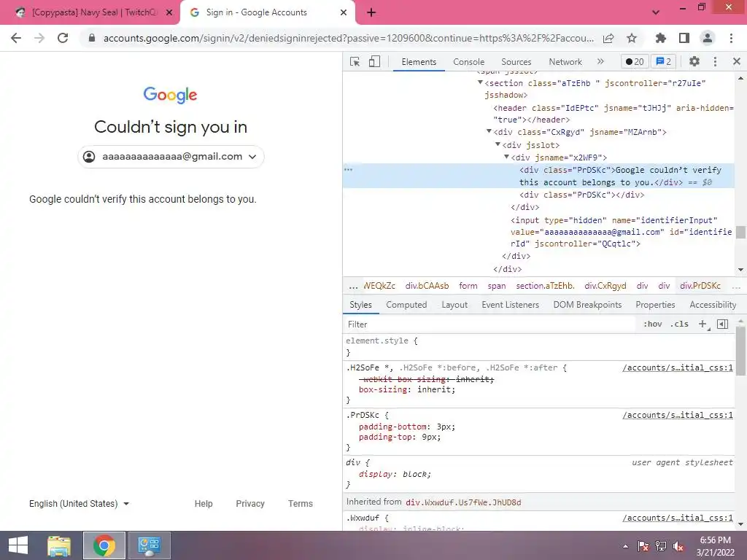Click the address bar lock icon
Viewport: 747px width, 560px height.
92,38
